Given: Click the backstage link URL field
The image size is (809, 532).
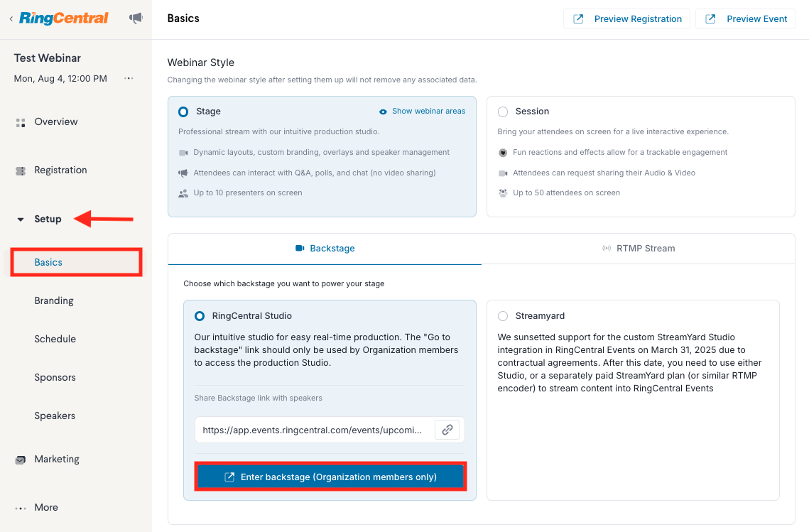Looking at the screenshot, I should point(313,430).
